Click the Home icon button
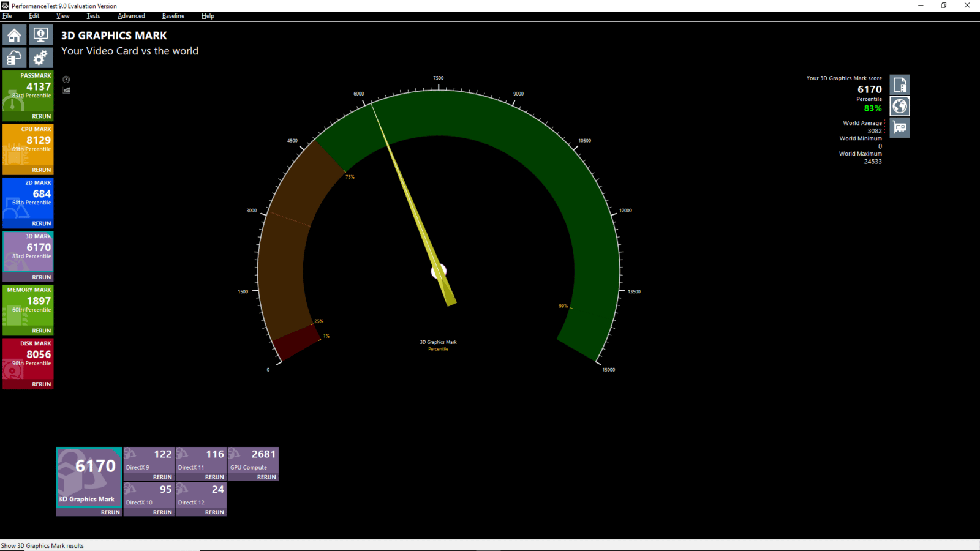Screen dimensions: 980x551 [15, 36]
